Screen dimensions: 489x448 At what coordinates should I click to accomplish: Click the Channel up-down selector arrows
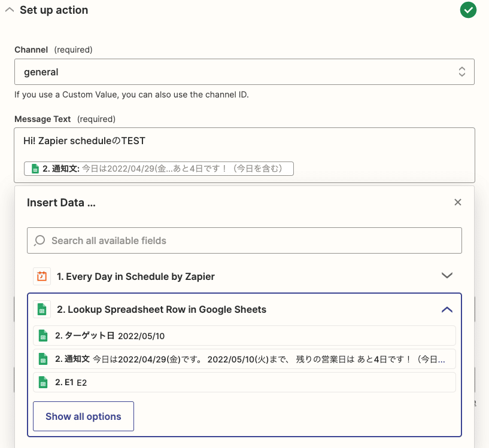(x=462, y=72)
